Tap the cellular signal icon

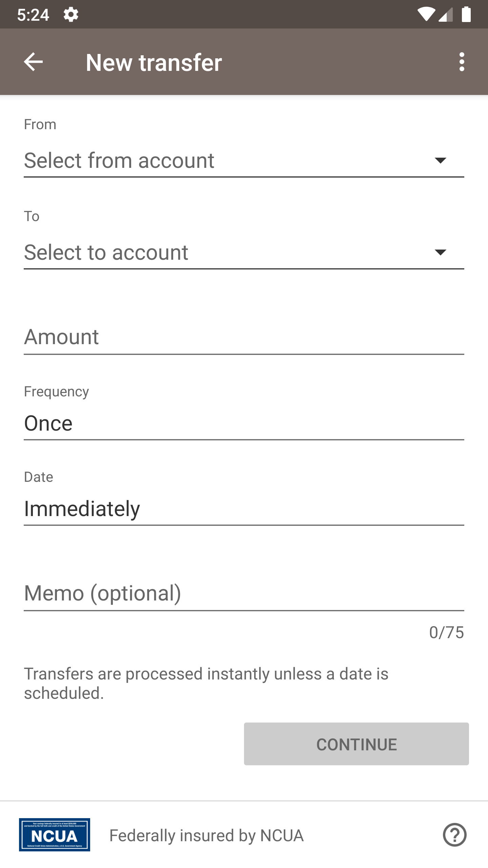[446, 15]
